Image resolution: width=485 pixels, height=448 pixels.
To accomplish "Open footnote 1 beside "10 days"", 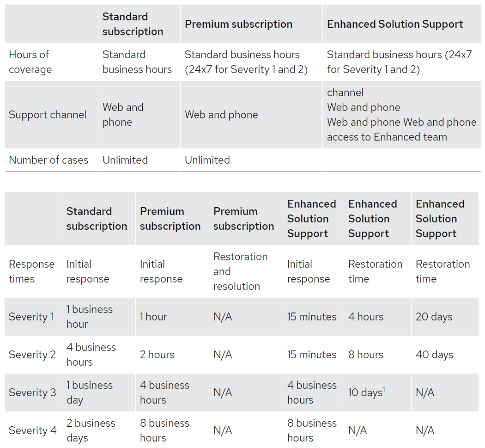I will (384, 389).
